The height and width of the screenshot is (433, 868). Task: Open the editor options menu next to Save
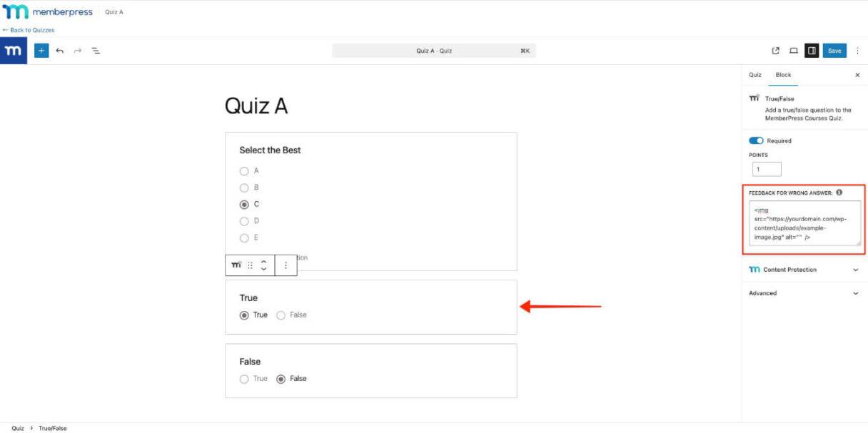click(857, 51)
